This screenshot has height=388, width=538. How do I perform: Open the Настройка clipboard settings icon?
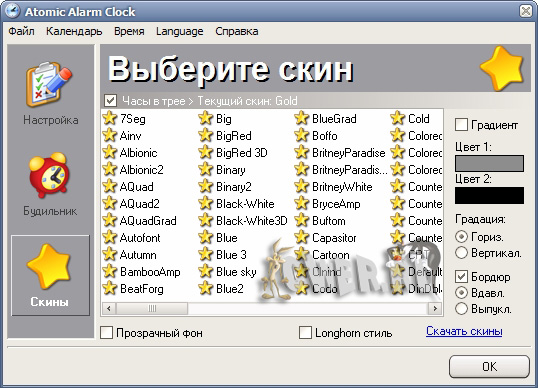pyautogui.click(x=49, y=84)
